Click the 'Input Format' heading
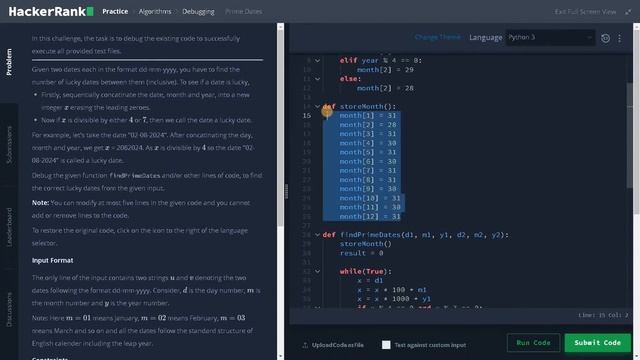Screen dimensions: 640x360 pos(53,260)
